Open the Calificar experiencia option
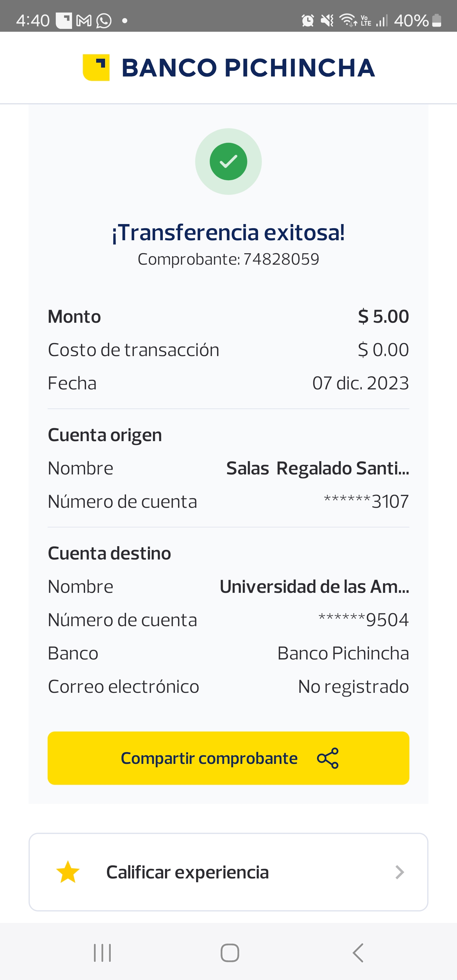Screen dimensions: 457x980 (x=188, y=872)
